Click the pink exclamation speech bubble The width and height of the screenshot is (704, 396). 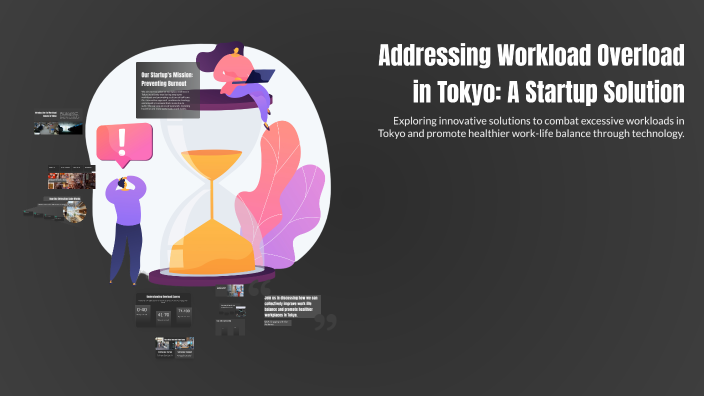point(124,145)
